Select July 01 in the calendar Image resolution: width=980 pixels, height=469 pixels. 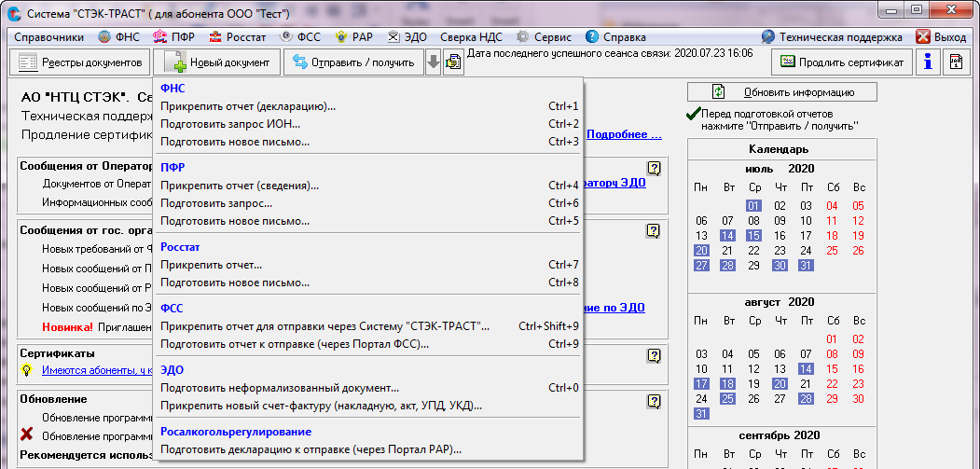tap(753, 206)
